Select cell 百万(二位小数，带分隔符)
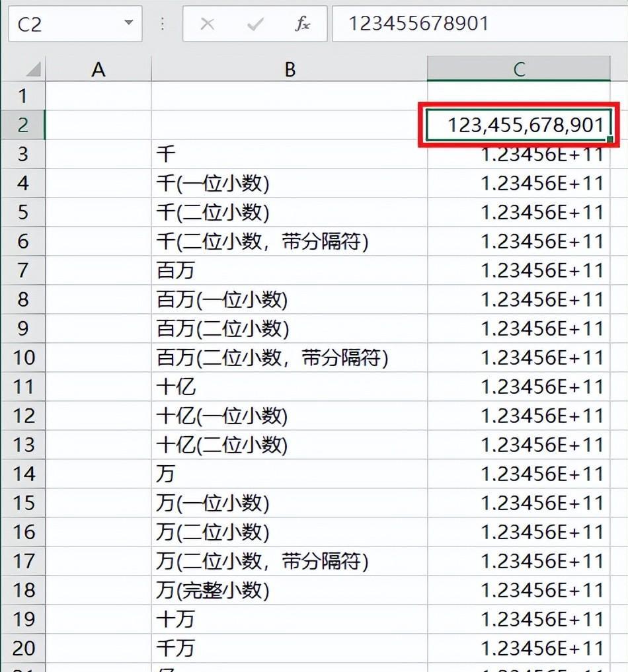This screenshot has height=672, width=628. (290, 357)
